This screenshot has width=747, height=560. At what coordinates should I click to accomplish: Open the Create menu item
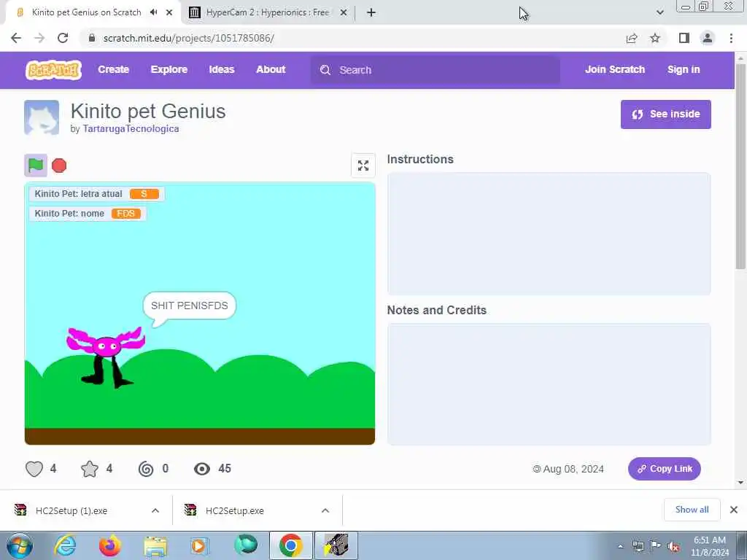point(113,69)
